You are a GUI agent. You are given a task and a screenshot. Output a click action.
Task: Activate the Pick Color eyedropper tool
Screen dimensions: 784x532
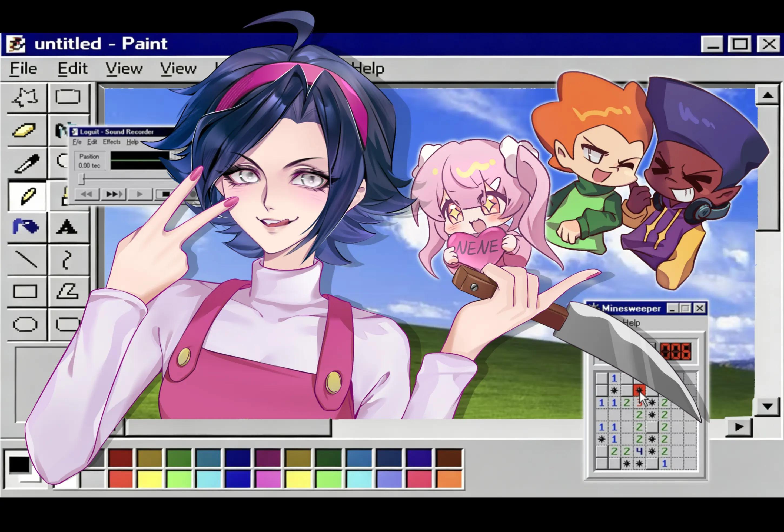[x=26, y=163]
